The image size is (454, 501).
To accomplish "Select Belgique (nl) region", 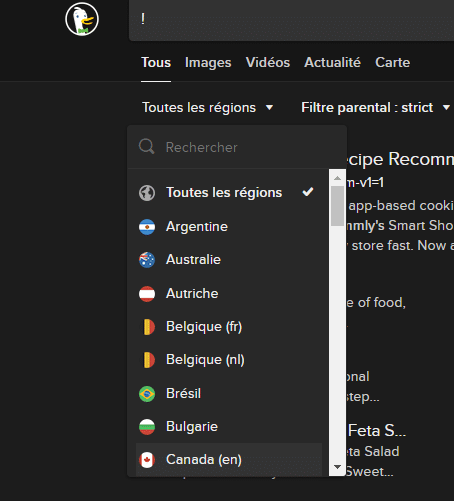I will click(x=229, y=360).
